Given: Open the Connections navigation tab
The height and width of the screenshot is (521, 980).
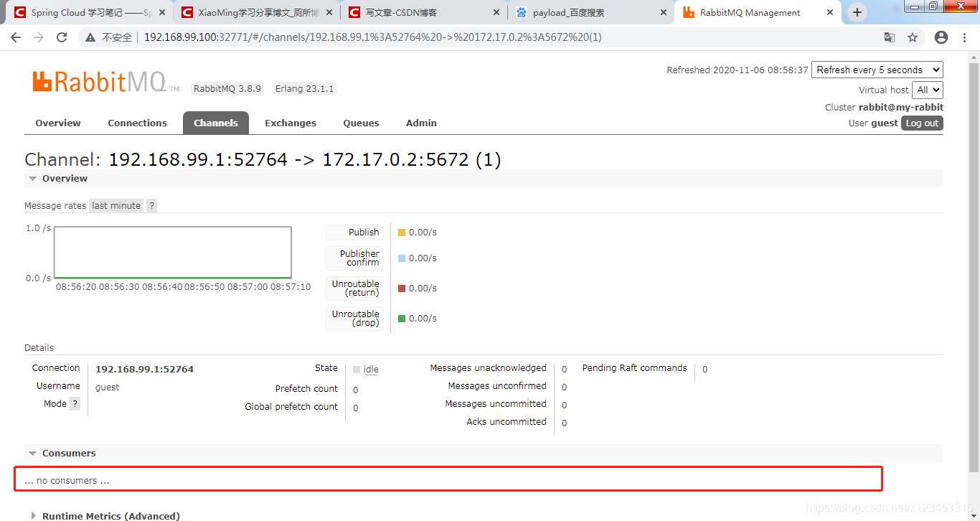Looking at the screenshot, I should [x=137, y=123].
